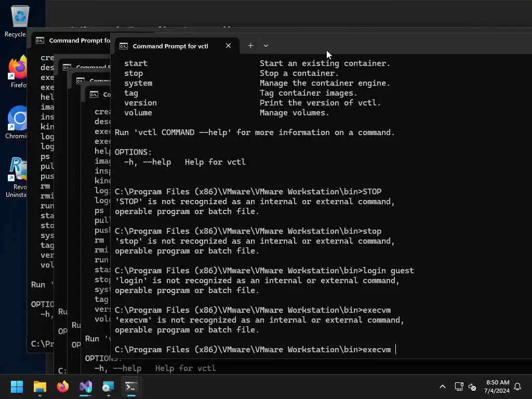This screenshot has height=399, width=532.
Task: Expand the terminal profile dropdown chevron
Action: click(266, 46)
